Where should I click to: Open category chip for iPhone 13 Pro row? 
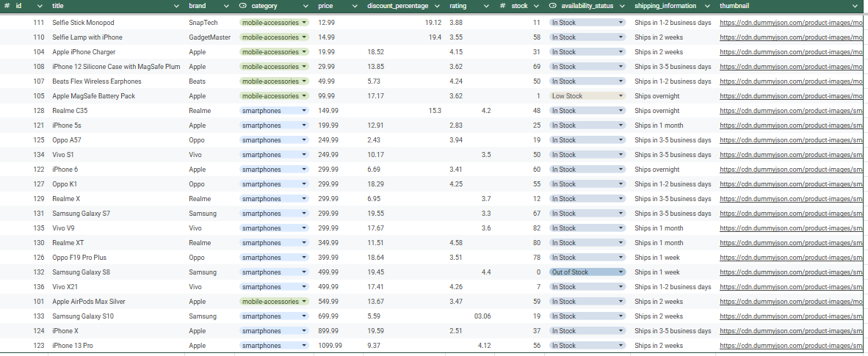tap(274, 346)
